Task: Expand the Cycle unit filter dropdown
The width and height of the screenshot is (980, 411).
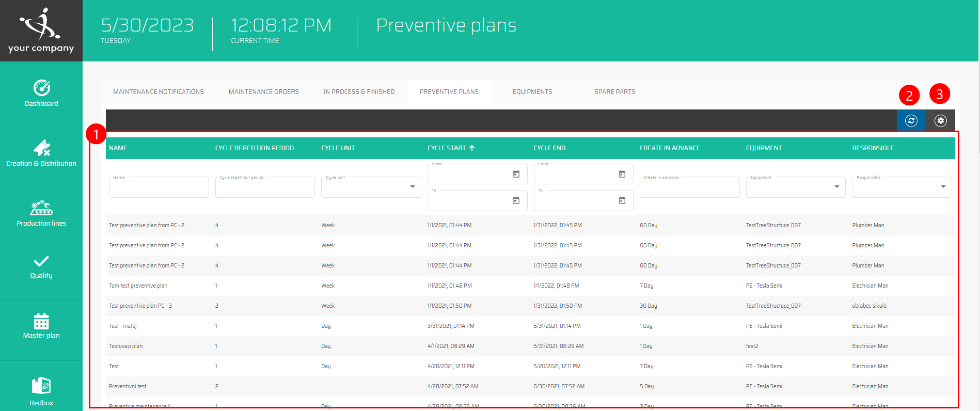Action: (x=412, y=187)
